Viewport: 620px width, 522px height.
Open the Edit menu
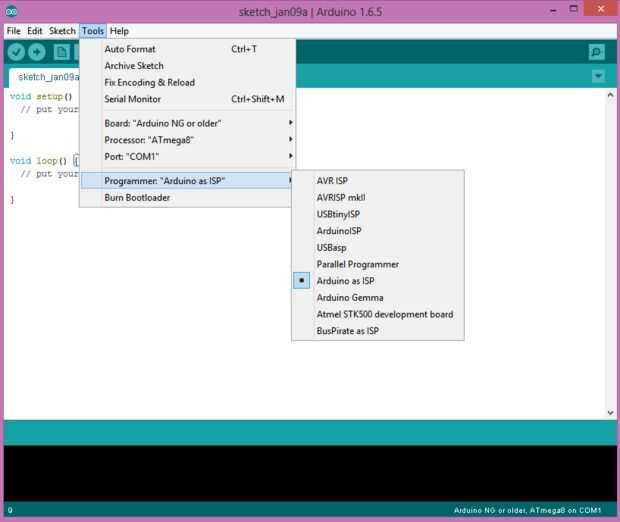point(34,31)
